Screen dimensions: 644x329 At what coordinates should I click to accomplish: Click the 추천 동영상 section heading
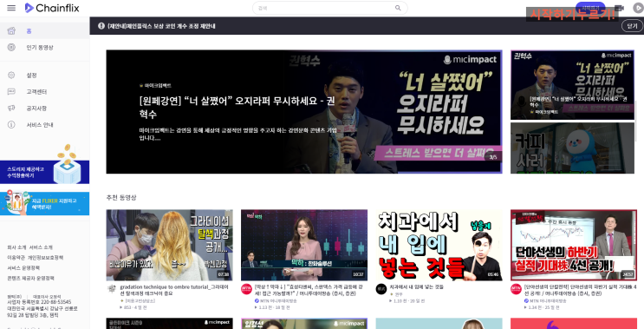coord(121,197)
